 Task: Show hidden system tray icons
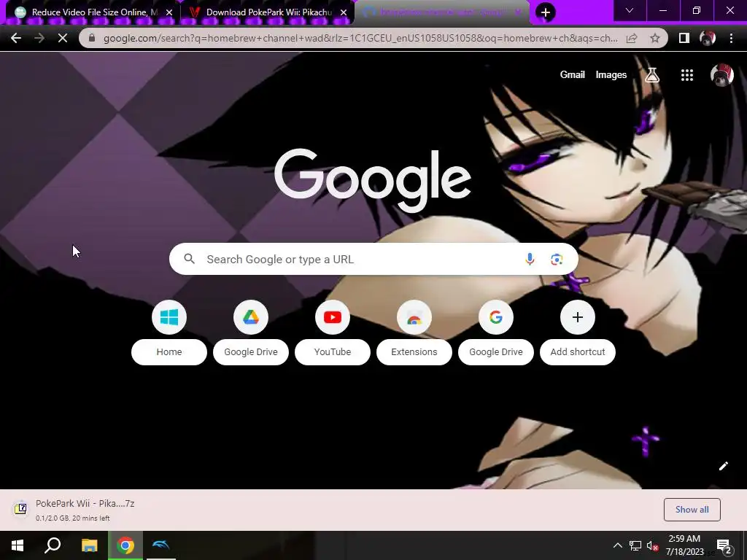click(x=617, y=545)
